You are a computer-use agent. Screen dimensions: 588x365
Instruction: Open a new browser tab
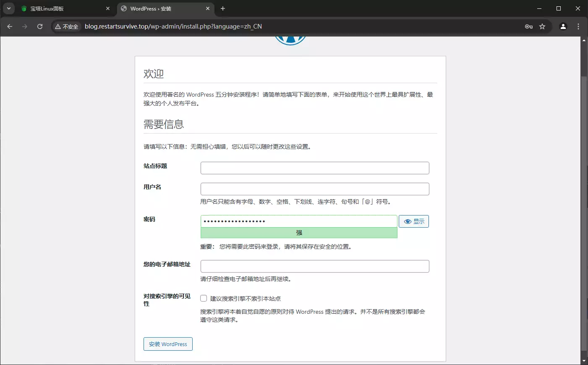(x=223, y=8)
